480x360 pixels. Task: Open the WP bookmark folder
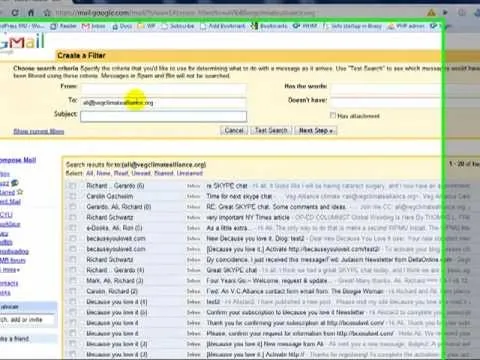coord(147,26)
